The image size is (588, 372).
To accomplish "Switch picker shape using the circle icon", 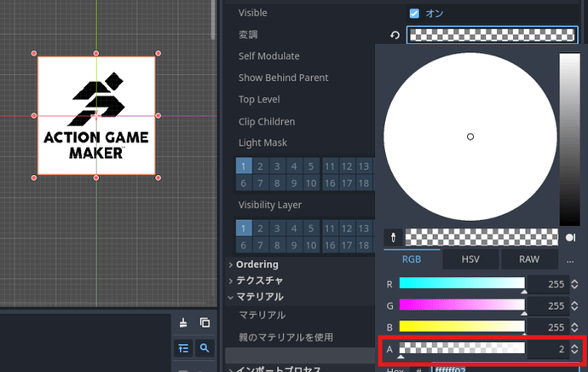I will click(570, 237).
